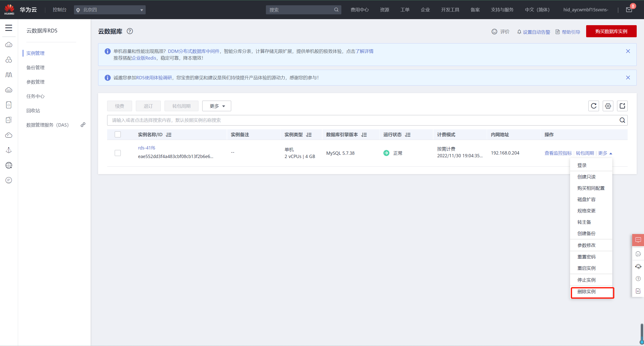This screenshot has height=346, width=644.
Task: Open the DAS external link icon
Action: tap(83, 125)
